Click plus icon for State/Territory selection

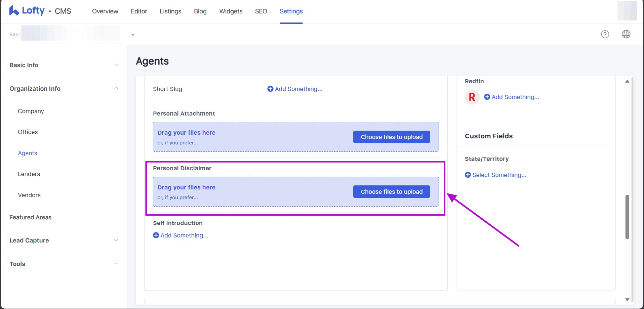[468, 175]
